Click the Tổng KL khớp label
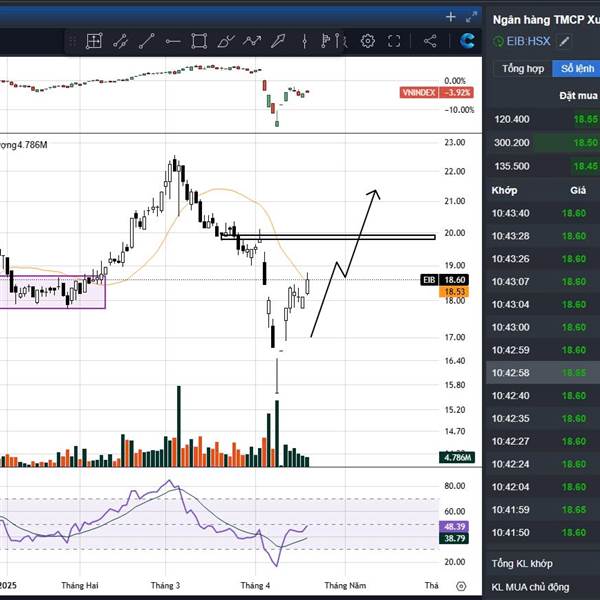Screen dimensions: 600x600 (522, 564)
